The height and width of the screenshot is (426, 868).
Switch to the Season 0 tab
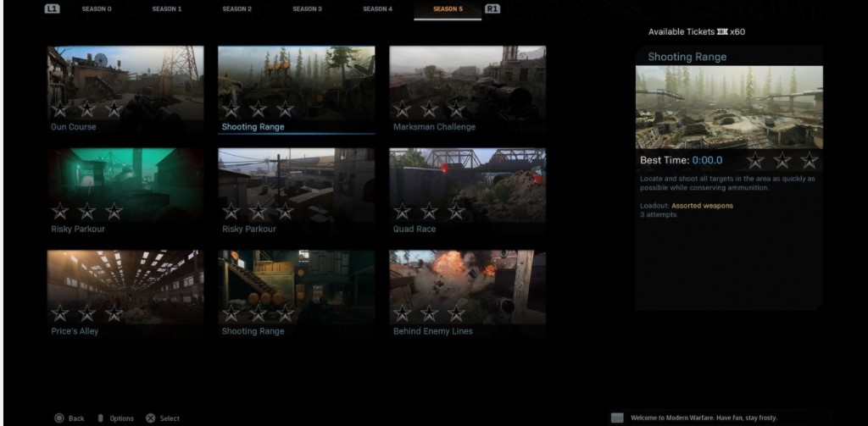click(97, 8)
